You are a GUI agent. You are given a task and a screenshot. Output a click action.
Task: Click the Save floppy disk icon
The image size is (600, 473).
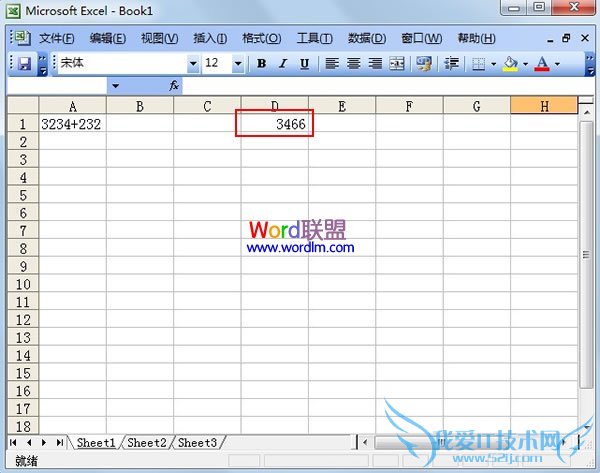coord(24,63)
